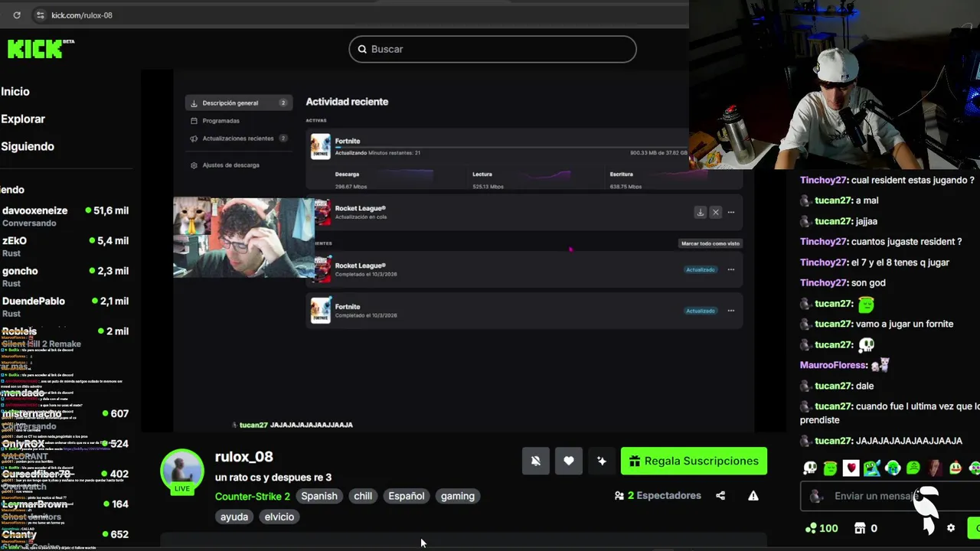Open more options for completed Rocket League
This screenshot has width=980, height=551.
click(x=731, y=269)
